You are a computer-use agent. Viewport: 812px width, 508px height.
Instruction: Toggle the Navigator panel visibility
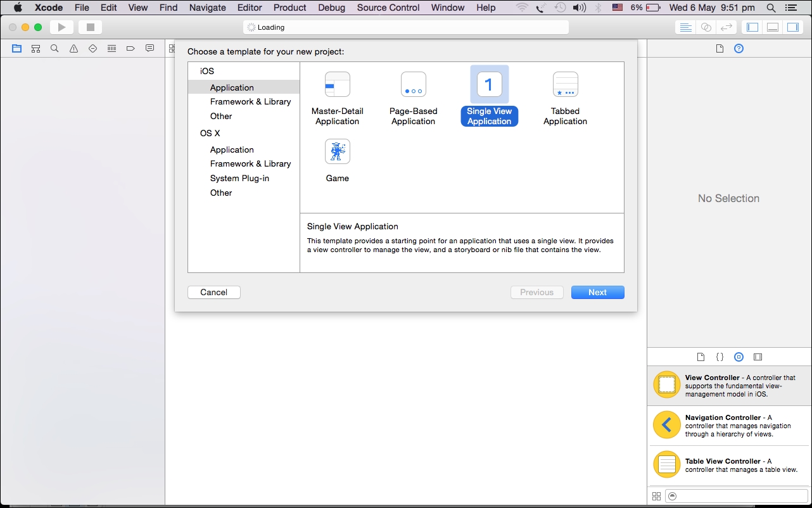(x=752, y=27)
